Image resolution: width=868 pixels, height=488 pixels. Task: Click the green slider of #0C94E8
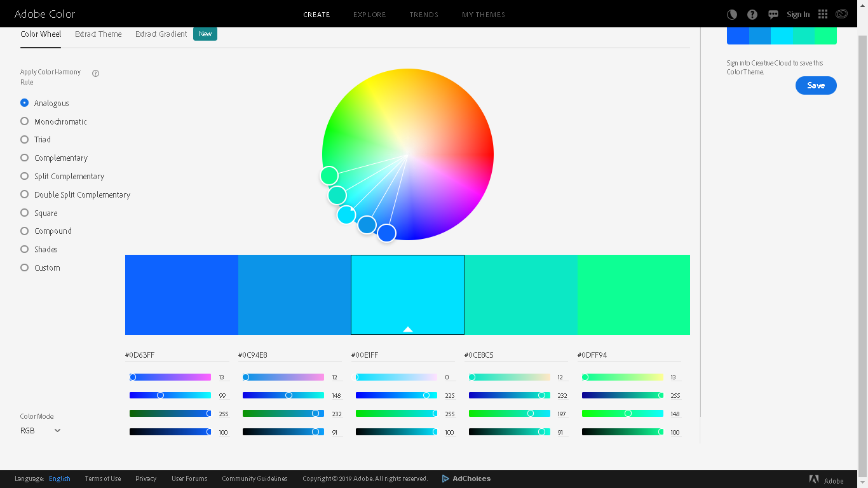point(283,395)
